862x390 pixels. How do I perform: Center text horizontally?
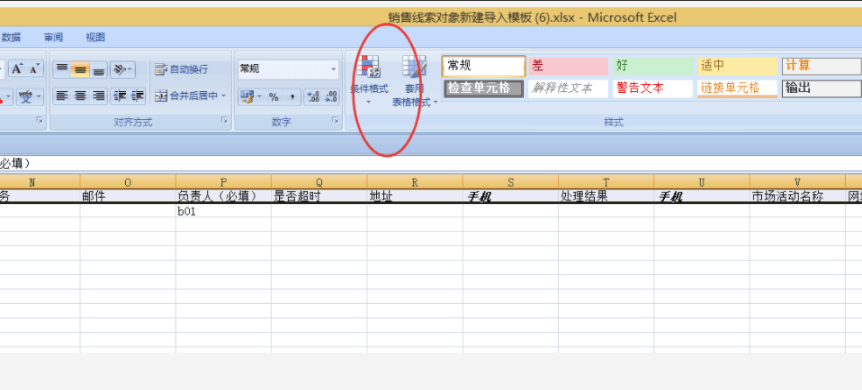[x=80, y=96]
